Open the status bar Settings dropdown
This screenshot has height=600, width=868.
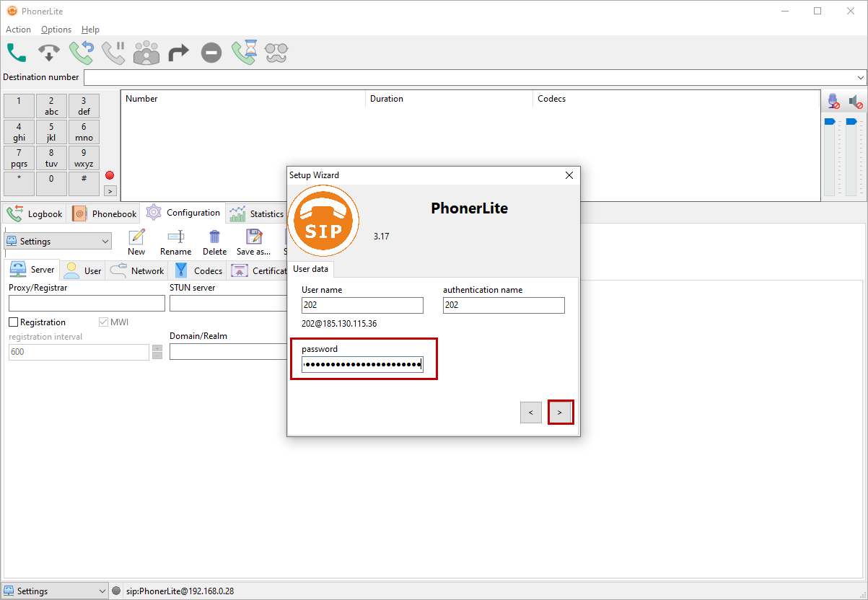click(x=55, y=591)
